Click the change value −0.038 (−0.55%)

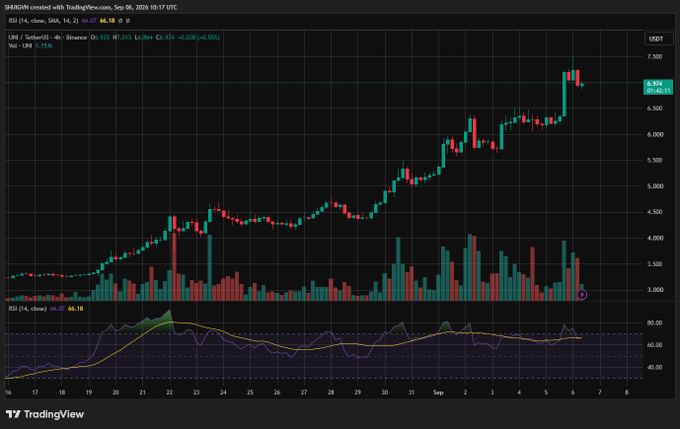click(x=199, y=37)
